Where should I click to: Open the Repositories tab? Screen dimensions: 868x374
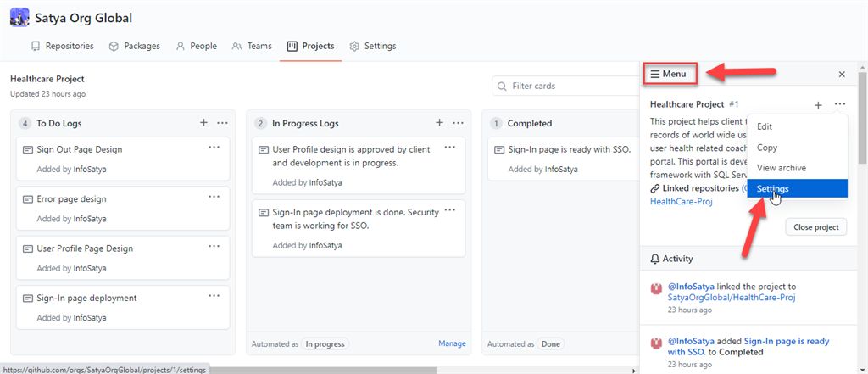[x=63, y=46]
